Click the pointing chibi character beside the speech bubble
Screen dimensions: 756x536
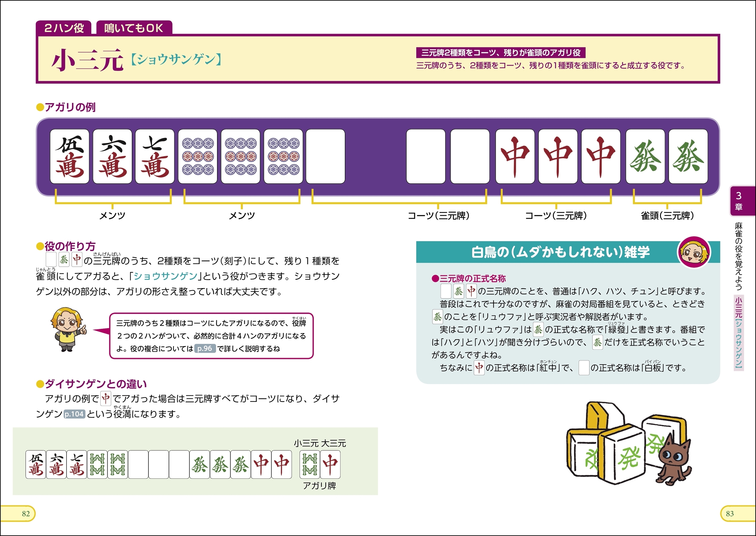[68, 329]
